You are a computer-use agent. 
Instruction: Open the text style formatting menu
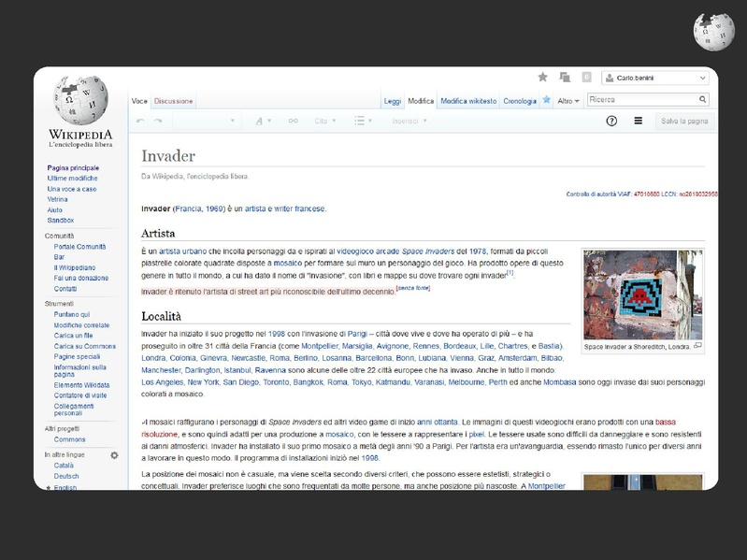(263, 121)
